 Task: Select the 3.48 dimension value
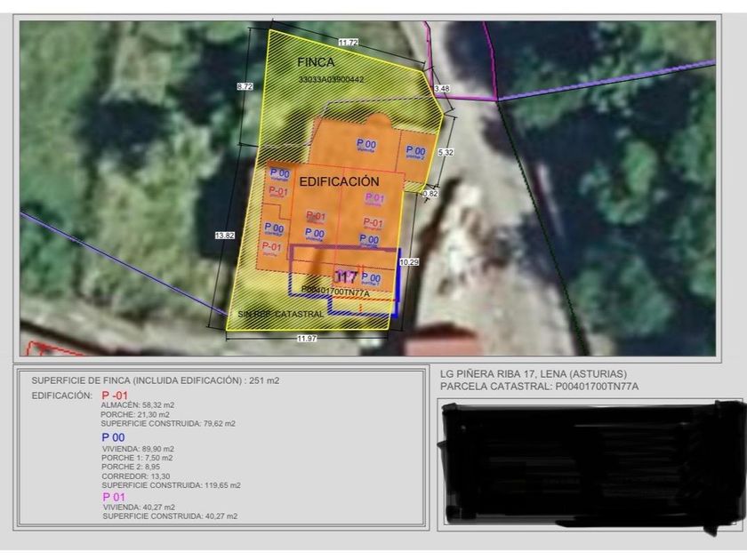tap(442, 89)
